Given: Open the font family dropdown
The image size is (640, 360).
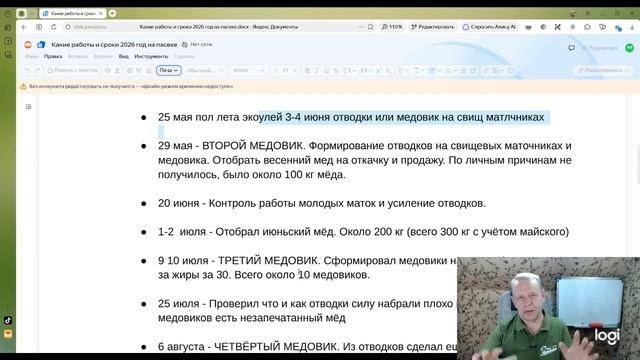Looking at the screenshot, I should tap(249, 71).
